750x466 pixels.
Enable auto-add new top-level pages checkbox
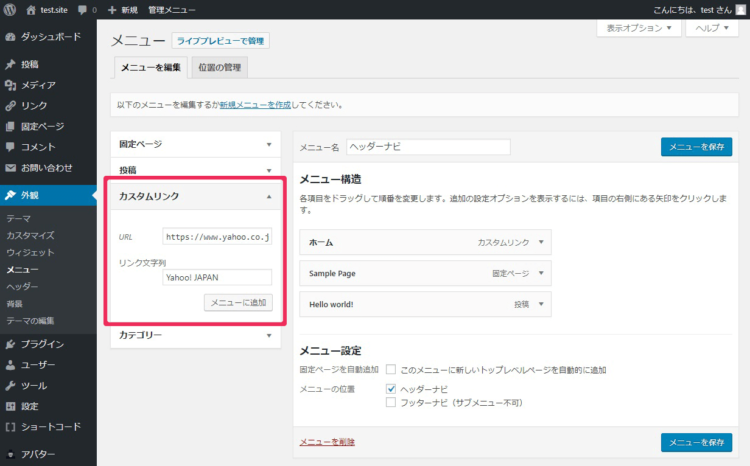click(391, 370)
